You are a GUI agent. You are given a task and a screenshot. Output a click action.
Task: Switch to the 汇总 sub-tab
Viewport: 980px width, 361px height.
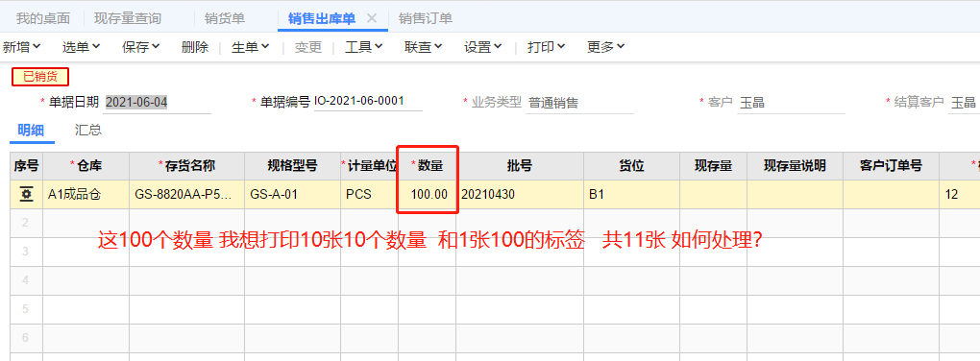(88, 130)
